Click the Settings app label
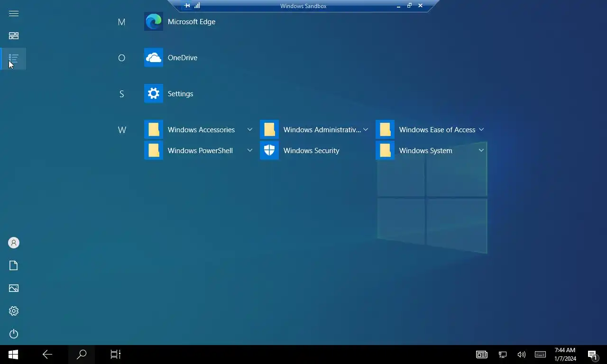607x364 pixels. pos(181,94)
